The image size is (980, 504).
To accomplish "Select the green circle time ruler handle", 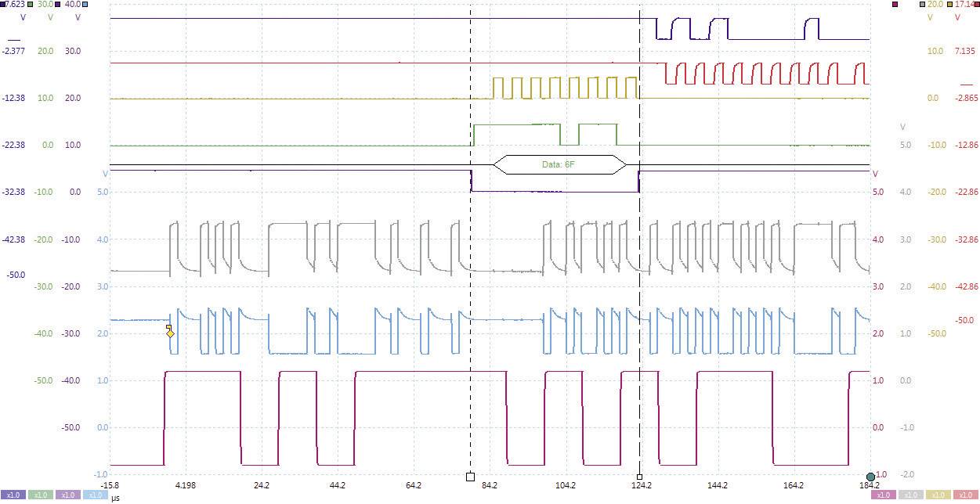I will point(870,477).
